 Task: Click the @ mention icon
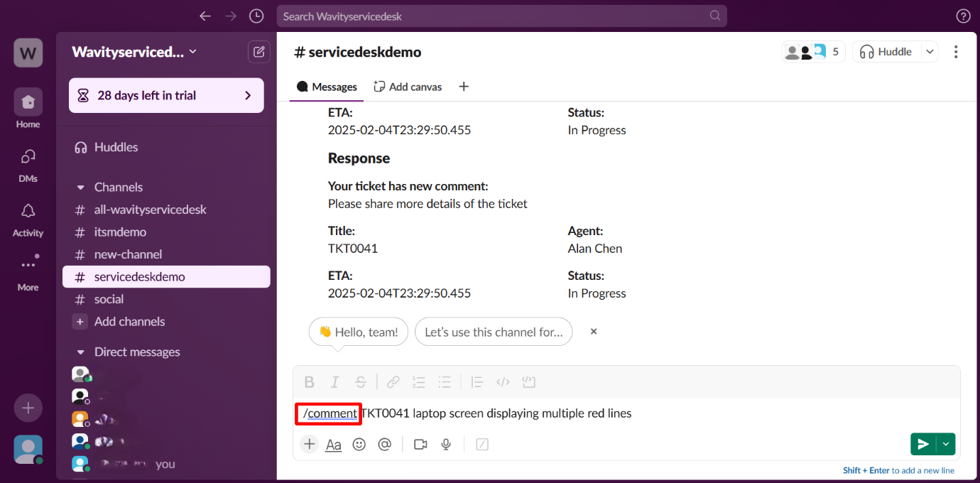pos(385,445)
